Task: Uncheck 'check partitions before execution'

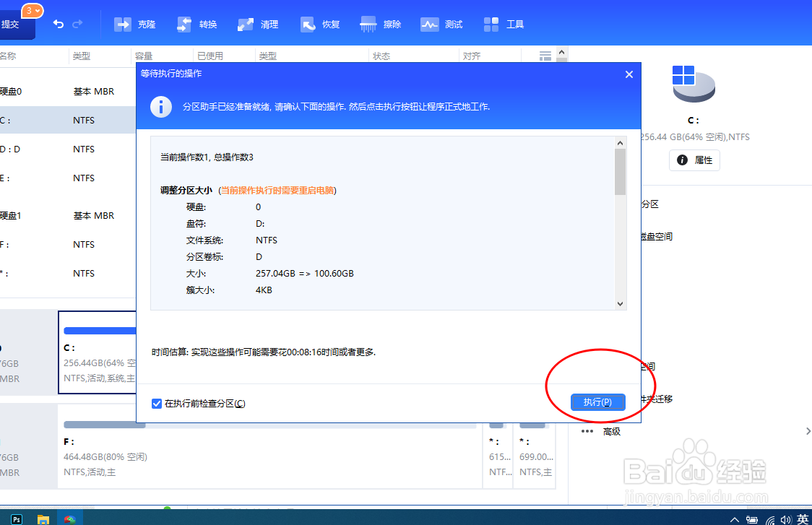Action: [157, 403]
